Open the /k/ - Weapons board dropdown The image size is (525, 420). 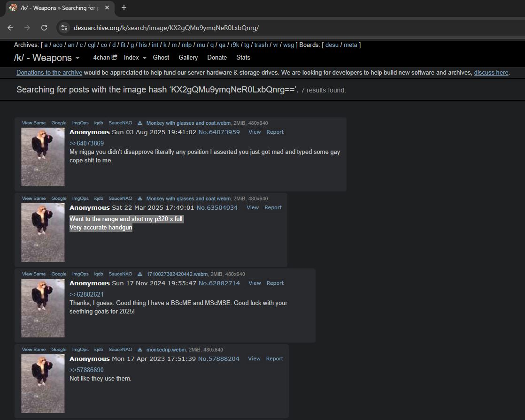coord(46,58)
